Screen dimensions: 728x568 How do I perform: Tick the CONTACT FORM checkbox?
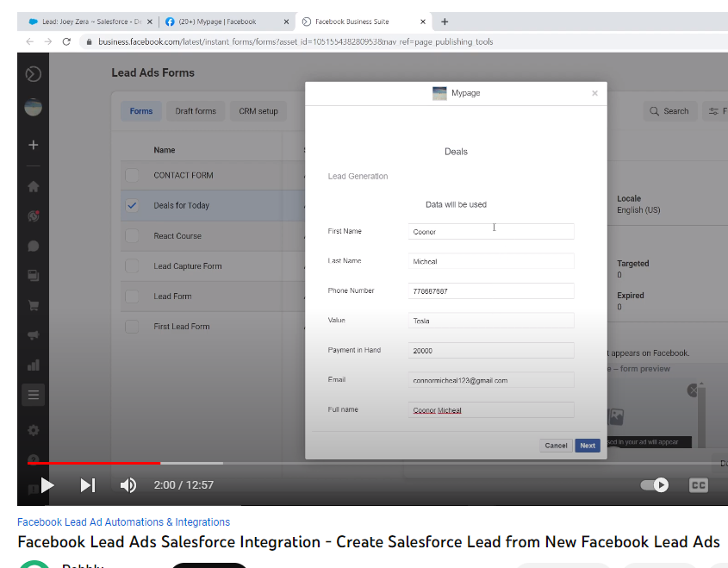click(132, 175)
